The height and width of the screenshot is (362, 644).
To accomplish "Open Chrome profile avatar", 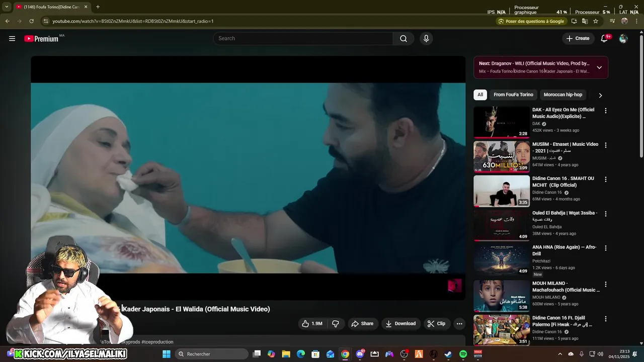I will 624,21.
